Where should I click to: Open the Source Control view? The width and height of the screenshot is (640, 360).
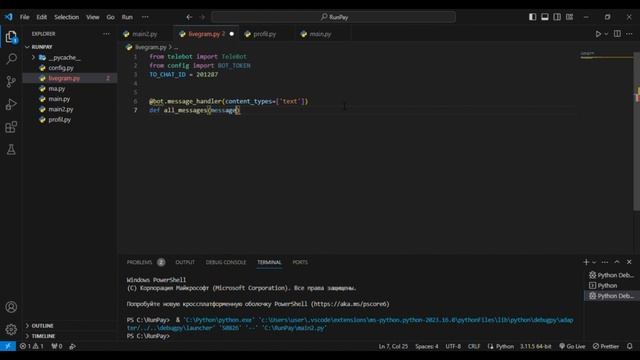[11, 81]
